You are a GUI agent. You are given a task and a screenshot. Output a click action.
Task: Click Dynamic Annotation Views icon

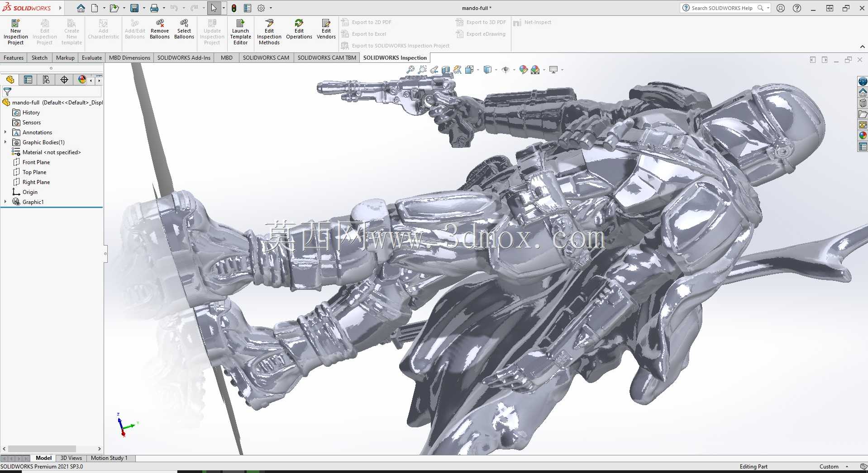458,70
